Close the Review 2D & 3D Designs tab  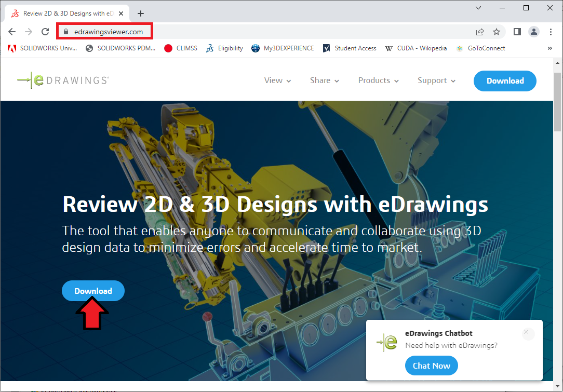tap(121, 13)
